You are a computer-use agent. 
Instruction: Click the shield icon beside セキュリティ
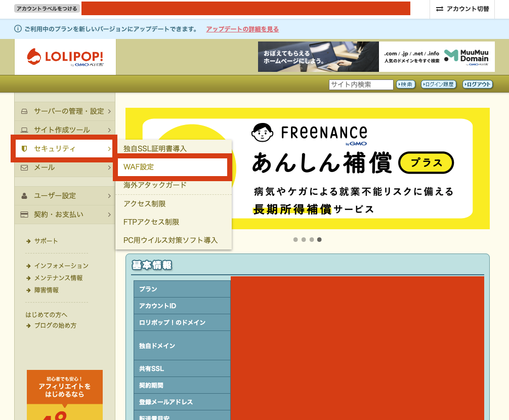coord(24,149)
